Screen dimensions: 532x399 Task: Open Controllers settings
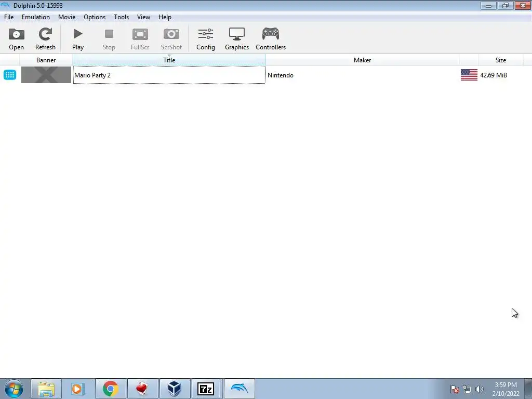(x=270, y=38)
